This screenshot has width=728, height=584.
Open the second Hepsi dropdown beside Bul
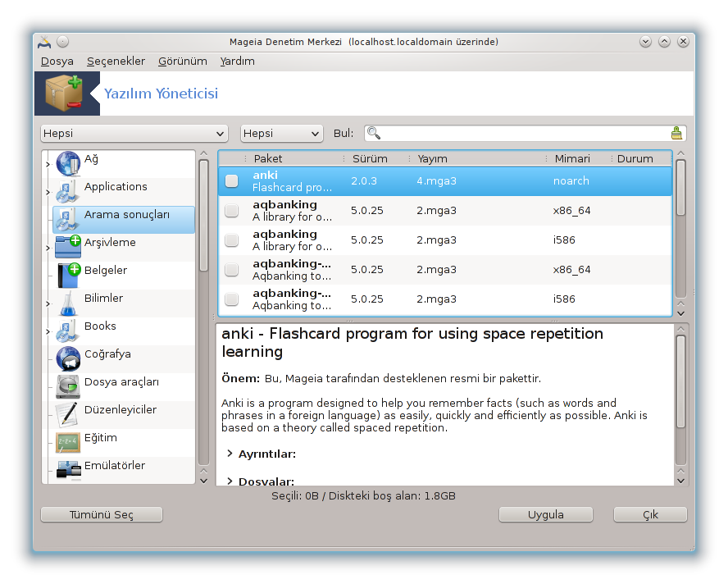(x=281, y=134)
